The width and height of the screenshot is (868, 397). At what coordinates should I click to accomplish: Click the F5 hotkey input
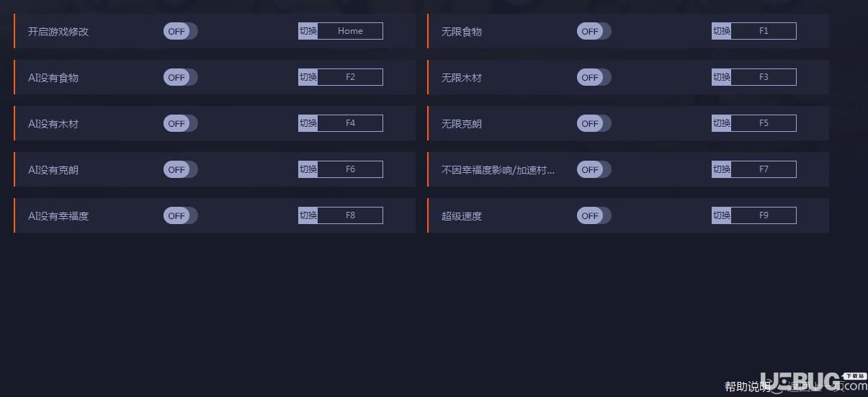pyautogui.click(x=764, y=123)
